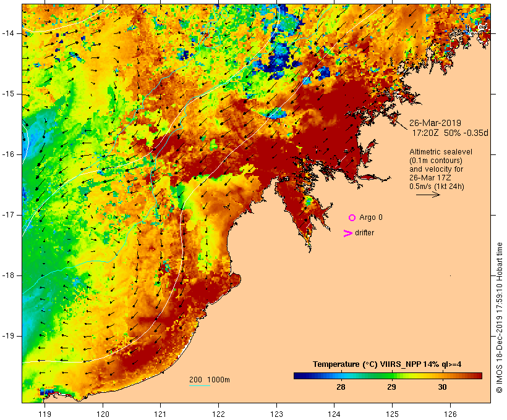The width and height of the screenshot is (507, 420).
Task: Click the '200 1000m' depth contour label
Action: coord(210,380)
